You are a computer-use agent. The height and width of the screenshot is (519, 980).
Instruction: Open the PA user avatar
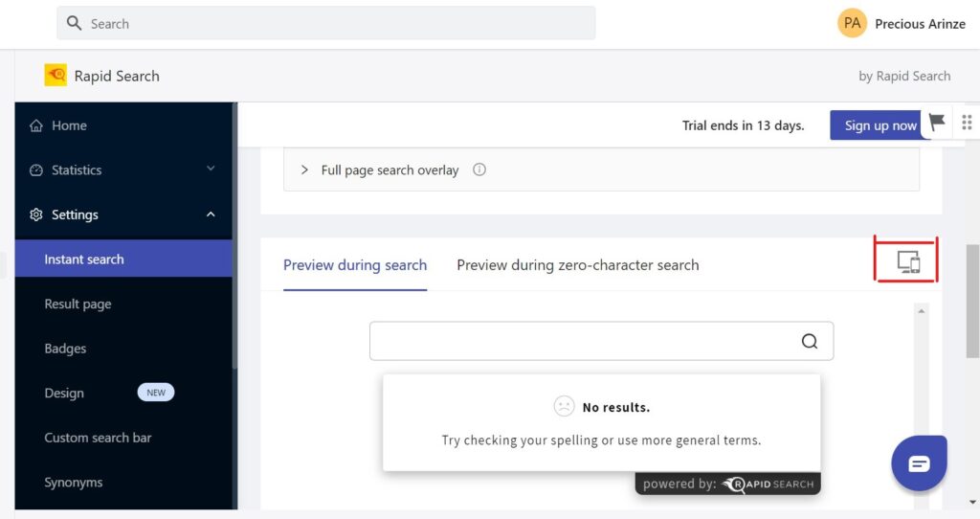coord(852,23)
